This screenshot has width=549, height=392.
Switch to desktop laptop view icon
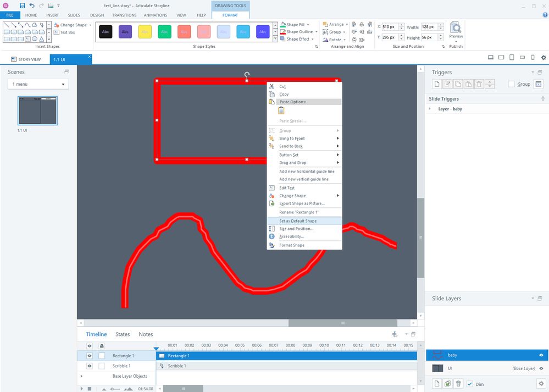pos(491,57)
